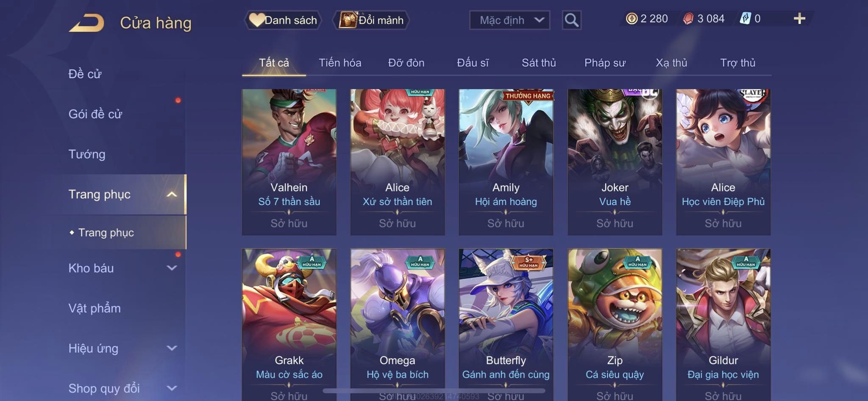Tap the blue voucher currency icon
The image size is (868, 401).
745,19
